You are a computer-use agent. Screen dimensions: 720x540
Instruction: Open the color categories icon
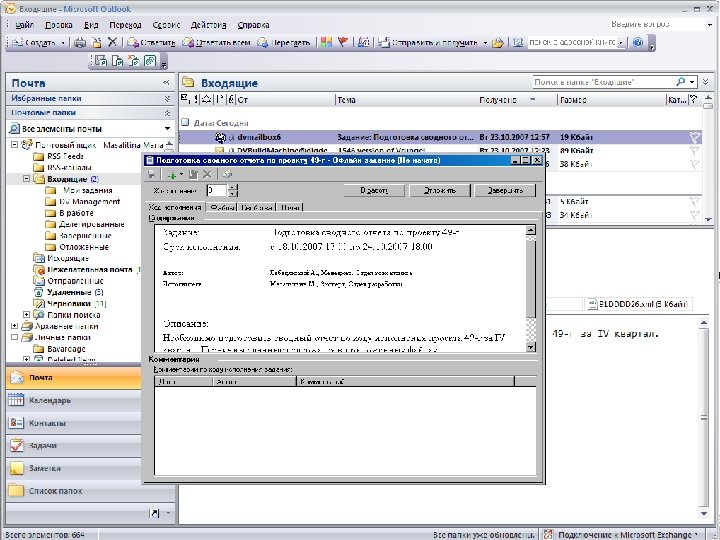tap(326, 43)
